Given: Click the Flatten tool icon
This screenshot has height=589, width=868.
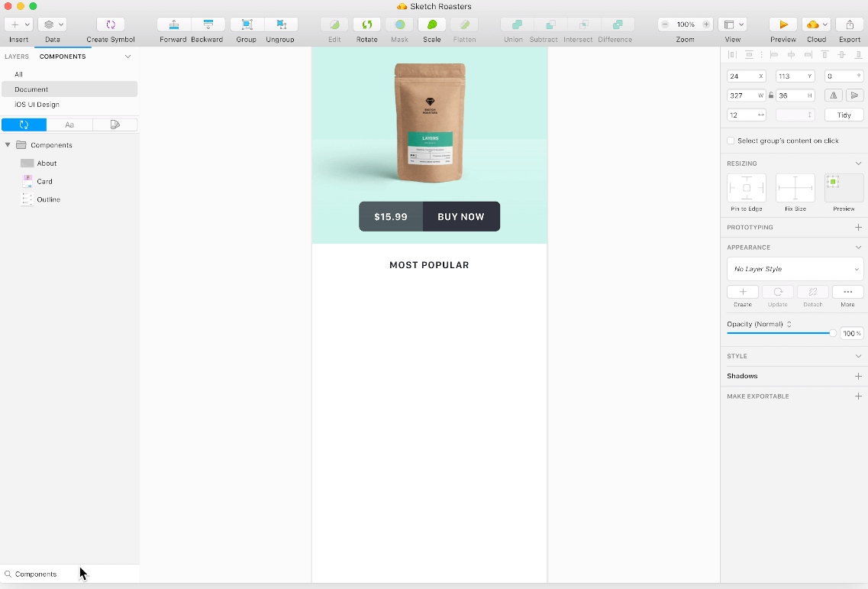Looking at the screenshot, I should (x=464, y=24).
